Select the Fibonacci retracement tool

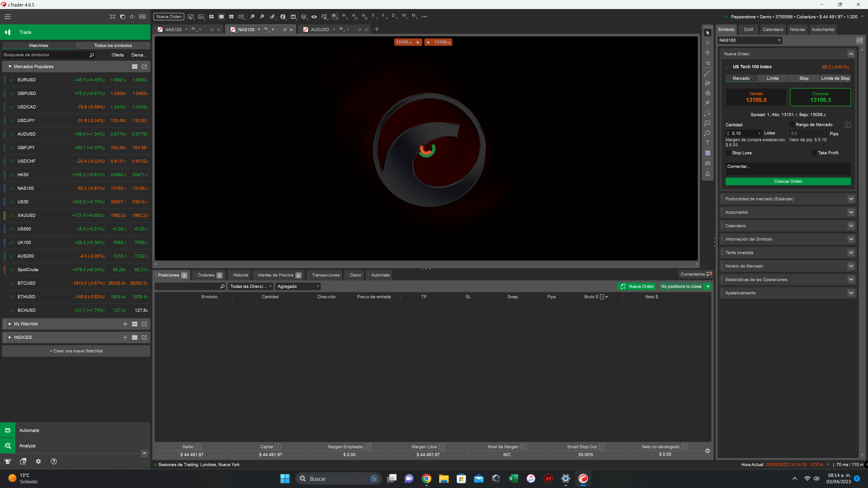708,113
